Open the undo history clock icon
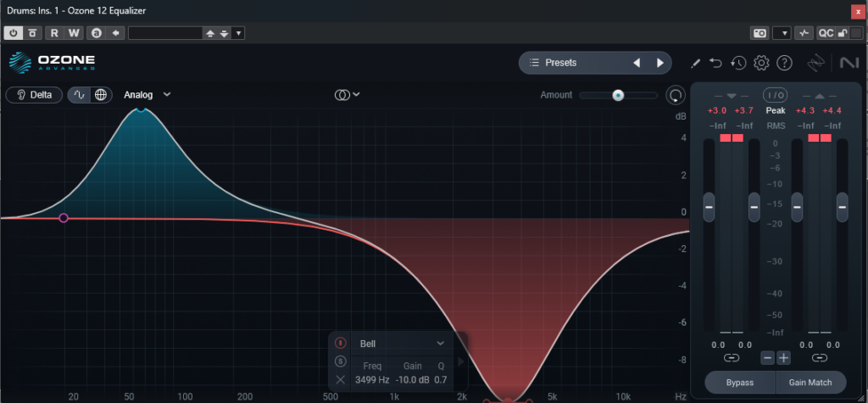Viewport: 868px width, 403px height. (738, 63)
